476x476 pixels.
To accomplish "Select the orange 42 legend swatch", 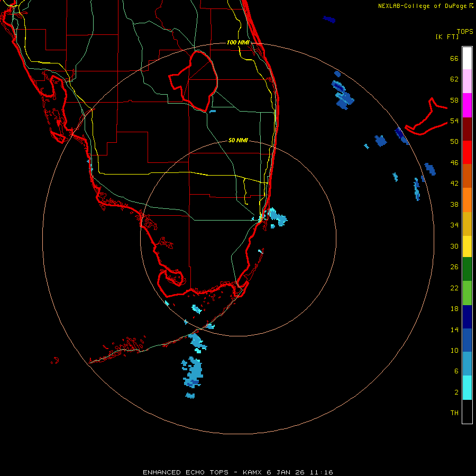I will point(467,200).
